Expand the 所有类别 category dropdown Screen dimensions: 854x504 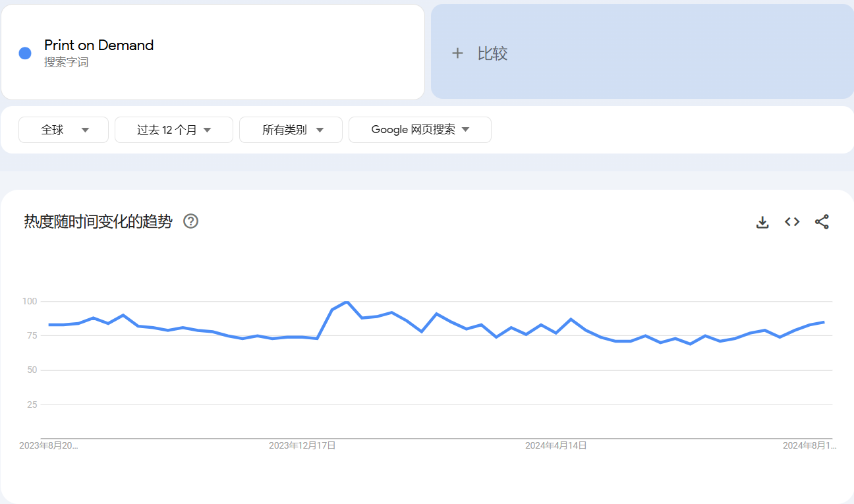[291, 130]
